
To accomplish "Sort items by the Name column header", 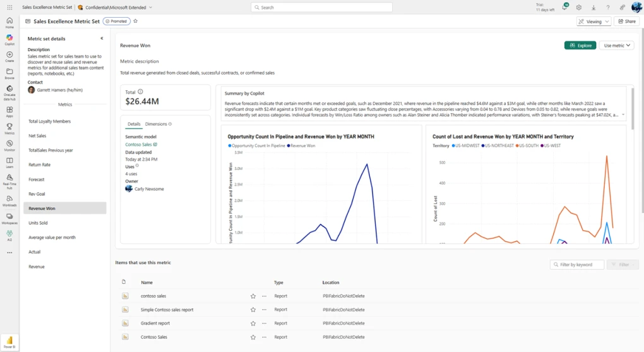I will pos(146,282).
